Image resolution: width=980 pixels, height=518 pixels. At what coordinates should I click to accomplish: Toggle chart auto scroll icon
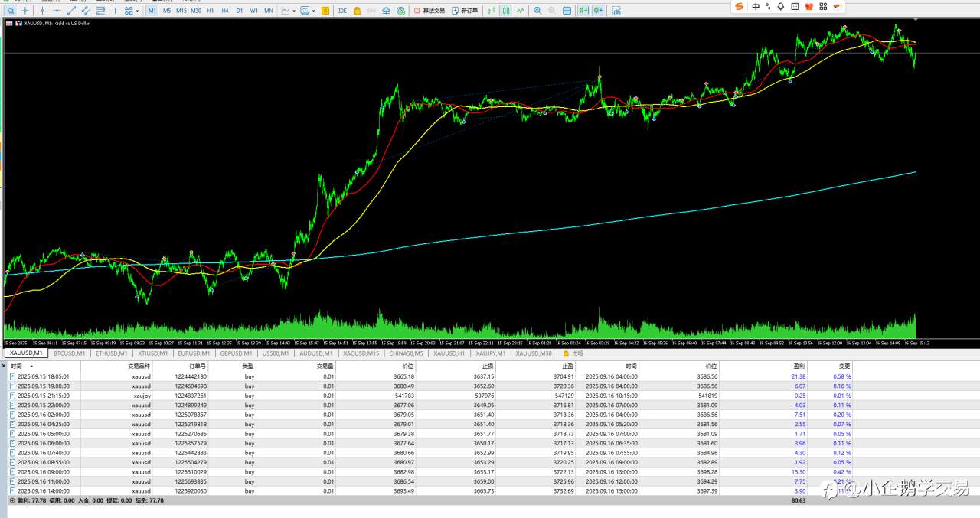tap(584, 11)
